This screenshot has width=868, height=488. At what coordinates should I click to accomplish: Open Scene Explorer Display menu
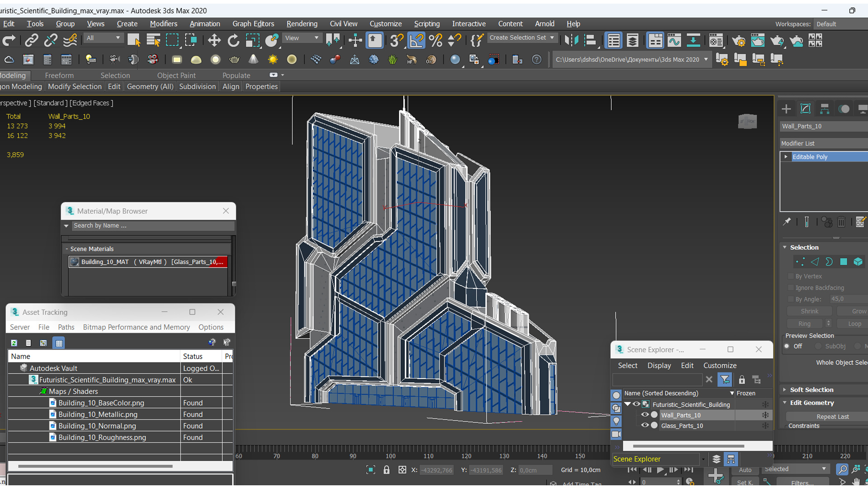click(x=659, y=366)
